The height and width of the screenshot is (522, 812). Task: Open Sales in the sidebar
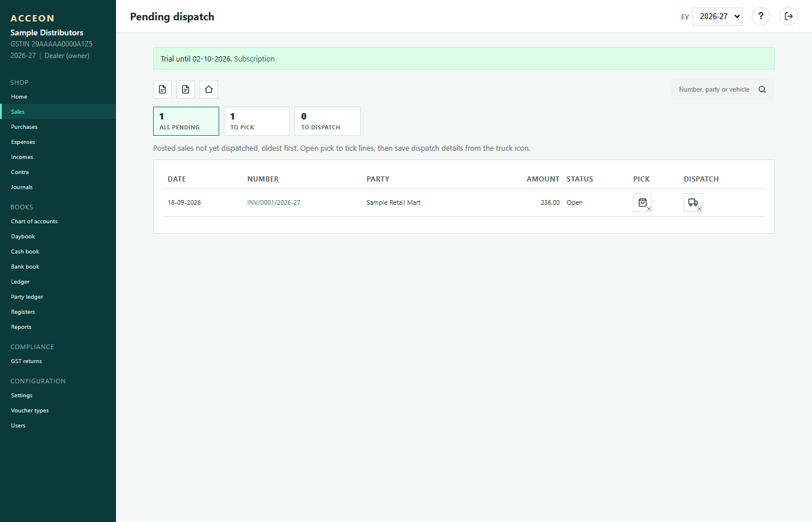tap(58, 112)
